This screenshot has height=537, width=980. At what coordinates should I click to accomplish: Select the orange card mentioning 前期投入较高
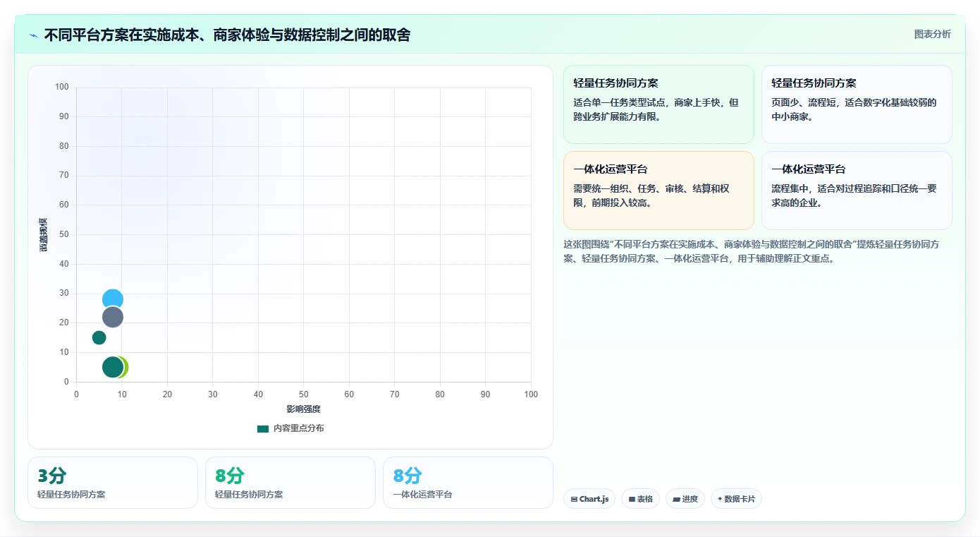(x=659, y=191)
